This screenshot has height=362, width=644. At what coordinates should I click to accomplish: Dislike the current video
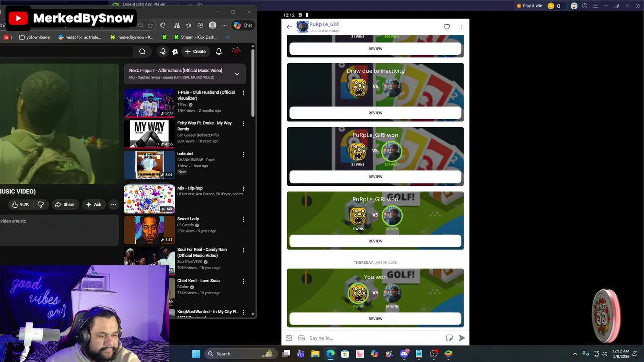[x=41, y=204]
